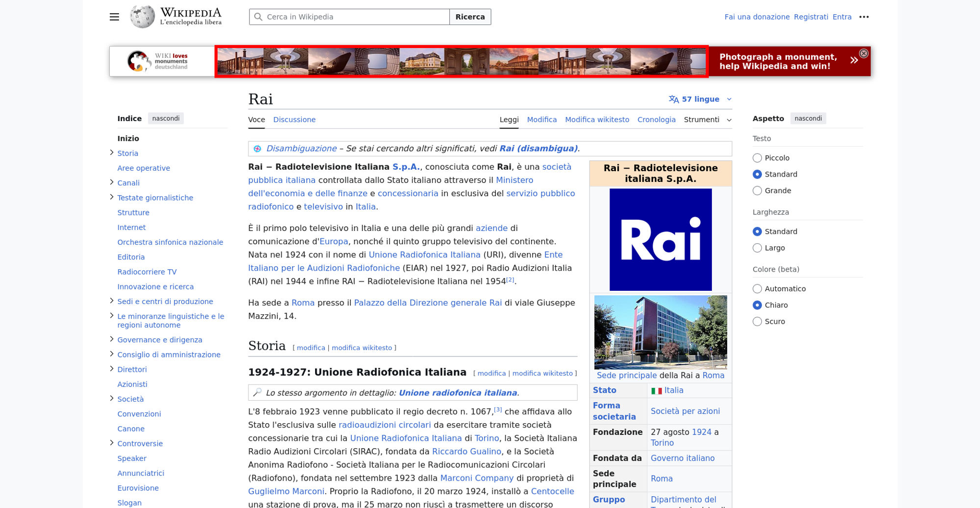Open the hamburger main menu
The height and width of the screenshot is (508, 980).
pos(114,17)
